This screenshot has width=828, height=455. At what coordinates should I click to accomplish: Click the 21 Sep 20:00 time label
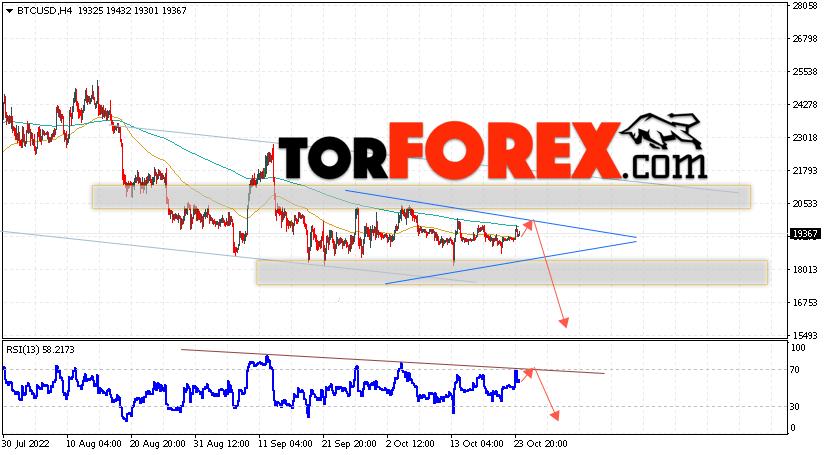click(x=349, y=444)
